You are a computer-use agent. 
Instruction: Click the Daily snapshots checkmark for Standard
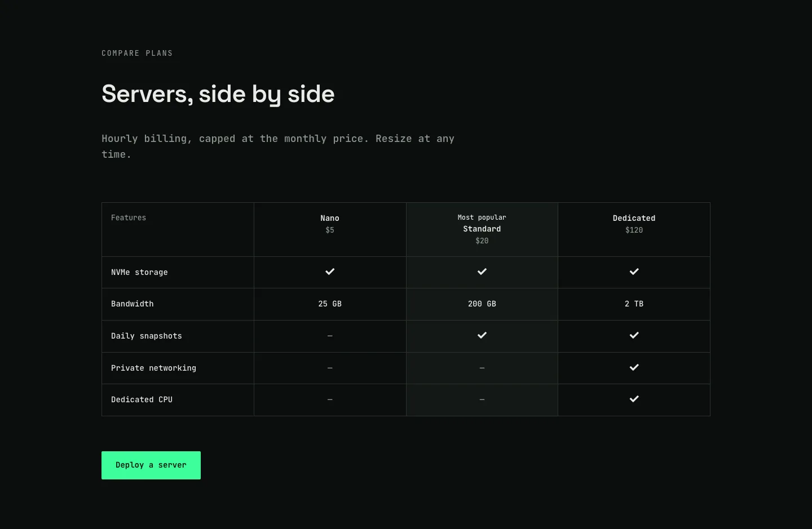[482, 335]
